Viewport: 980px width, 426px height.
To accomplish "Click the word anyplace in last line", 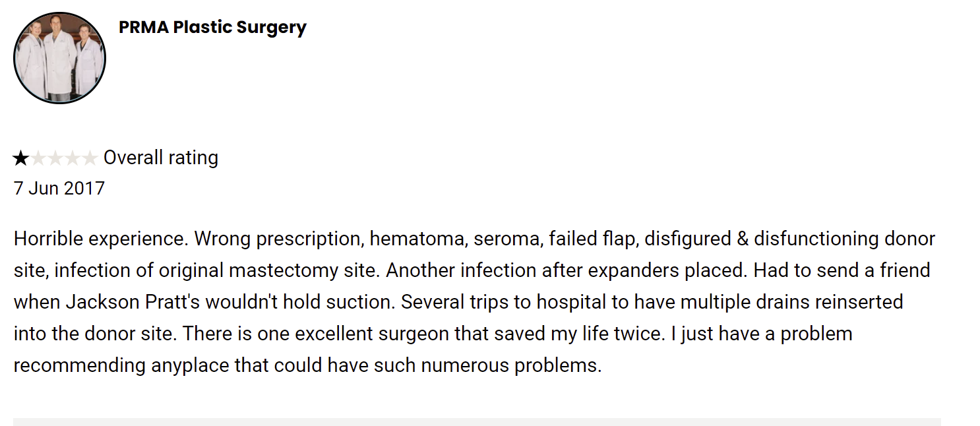I will click(x=191, y=365).
